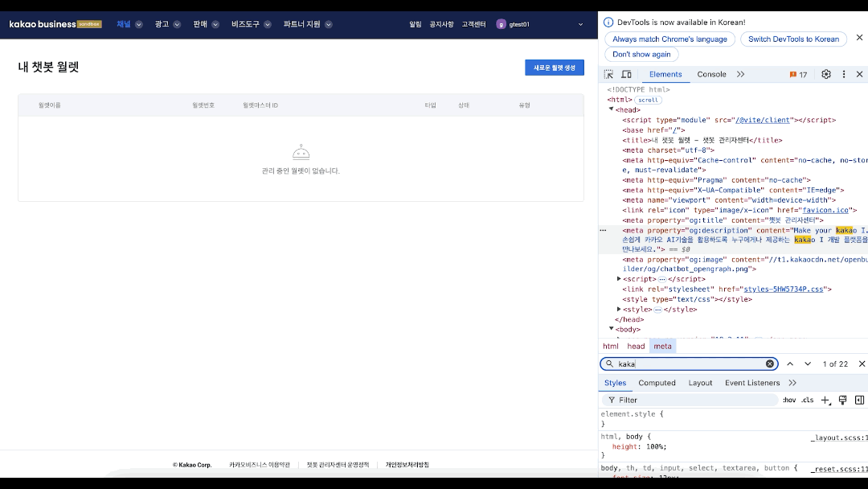Clear the kaka search field
Screen dimensions: 868x489
769,364
